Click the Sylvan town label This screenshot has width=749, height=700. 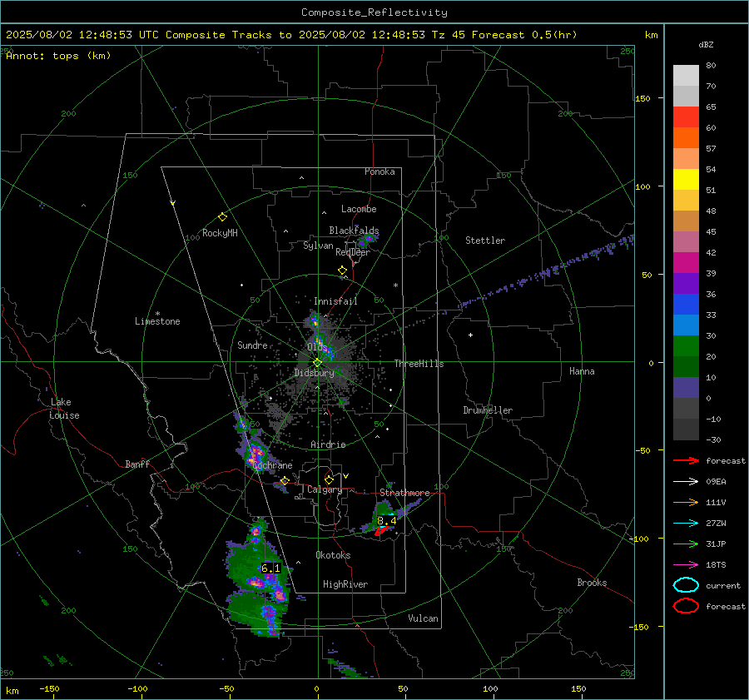(318, 246)
